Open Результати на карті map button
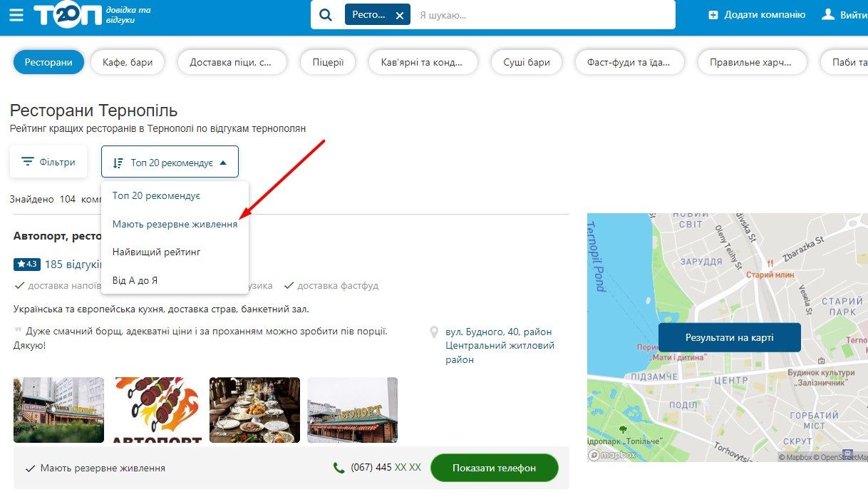Image resolution: width=868 pixels, height=502 pixels. 730,337
